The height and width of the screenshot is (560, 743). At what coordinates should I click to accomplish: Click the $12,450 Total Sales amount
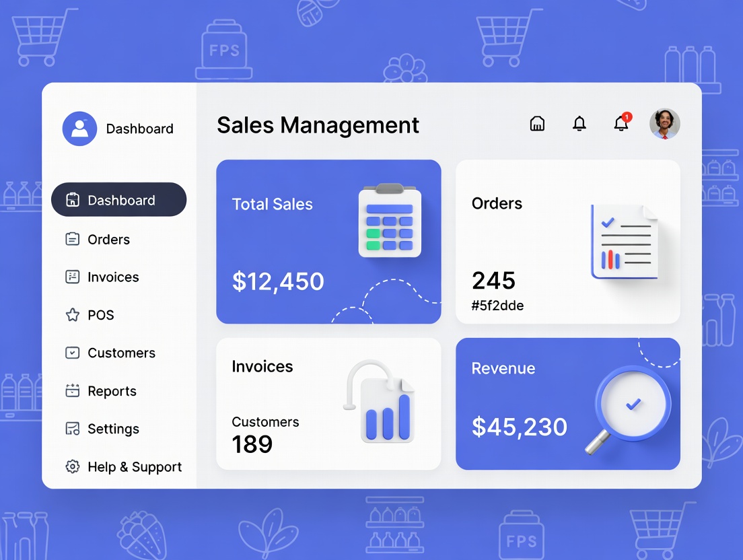(x=278, y=281)
